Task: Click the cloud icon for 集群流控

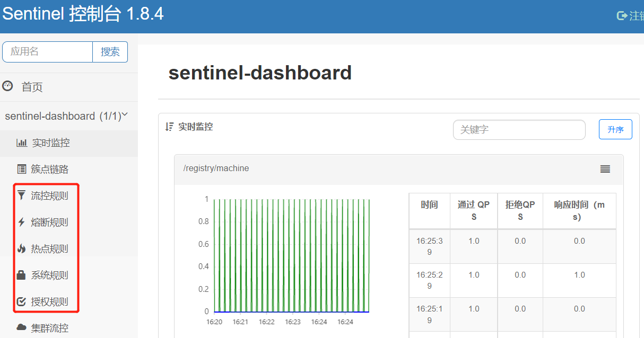Action: 22,327
